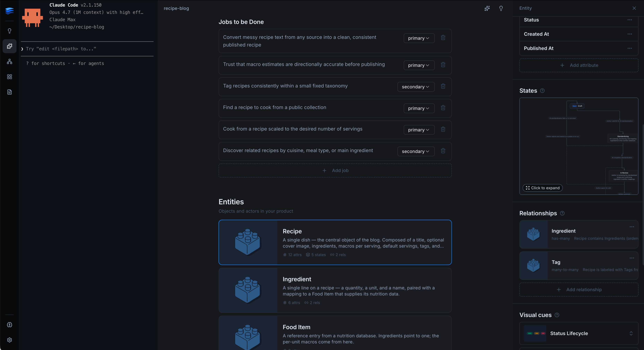
Task: Open the grid dashboard sidebar icon
Action: click(x=10, y=77)
